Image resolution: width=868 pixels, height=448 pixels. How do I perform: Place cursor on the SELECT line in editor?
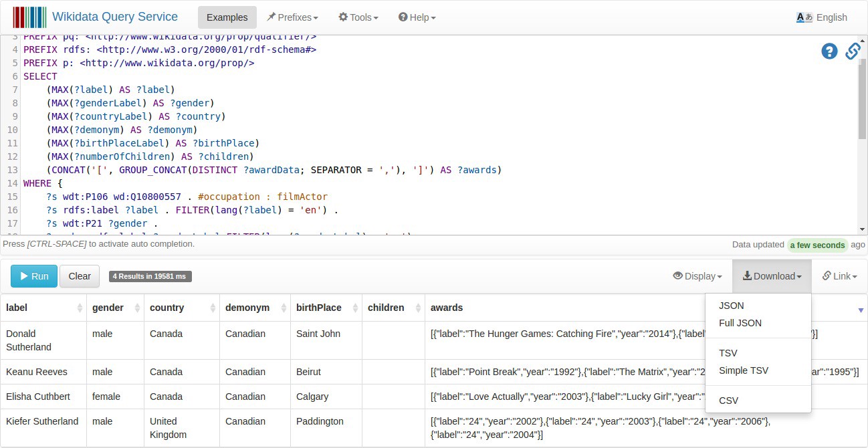tap(40, 76)
